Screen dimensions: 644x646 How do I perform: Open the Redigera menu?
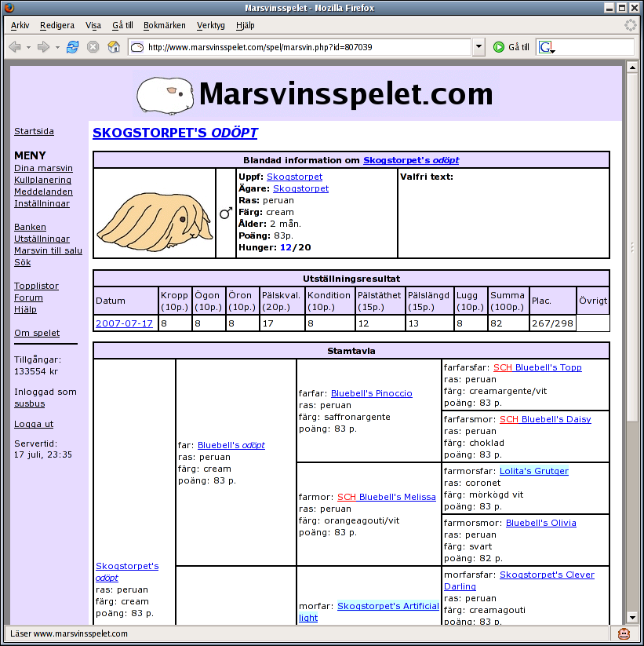click(x=57, y=26)
